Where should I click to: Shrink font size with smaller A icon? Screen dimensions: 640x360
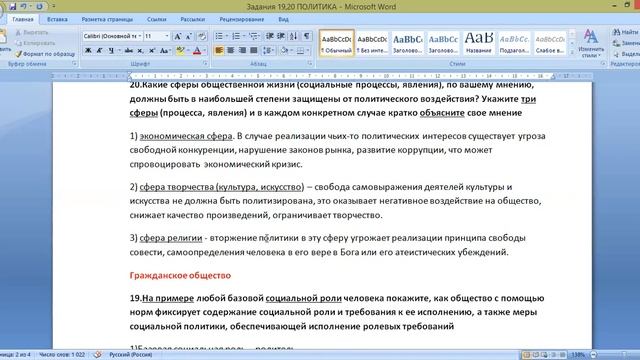pos(189,37)
